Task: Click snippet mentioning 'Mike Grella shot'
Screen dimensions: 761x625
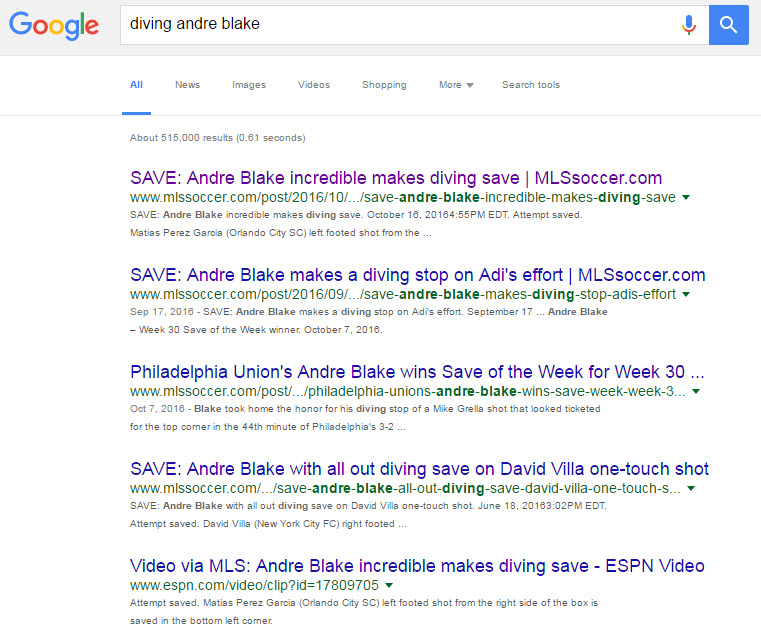Action: (x=365, y=418)
